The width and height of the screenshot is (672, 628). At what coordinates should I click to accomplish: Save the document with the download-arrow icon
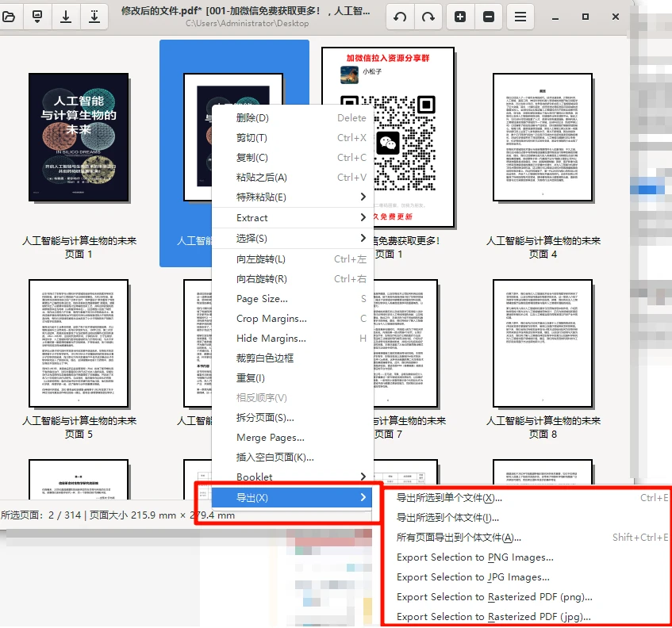(66, 16)
